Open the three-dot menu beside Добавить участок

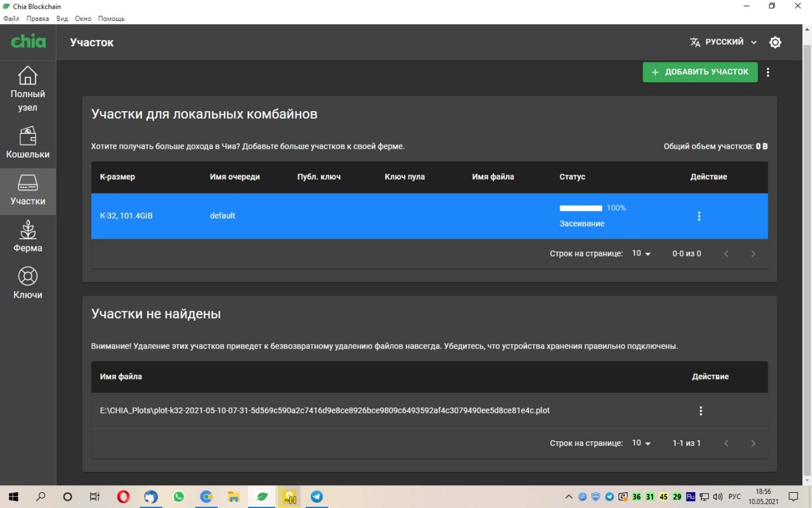pyautogui.click(x=768, y=72)
